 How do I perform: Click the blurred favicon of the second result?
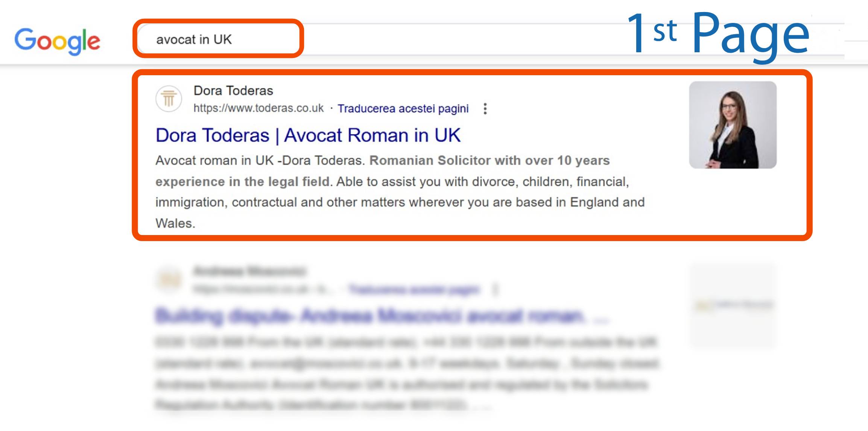coord(169,279)
